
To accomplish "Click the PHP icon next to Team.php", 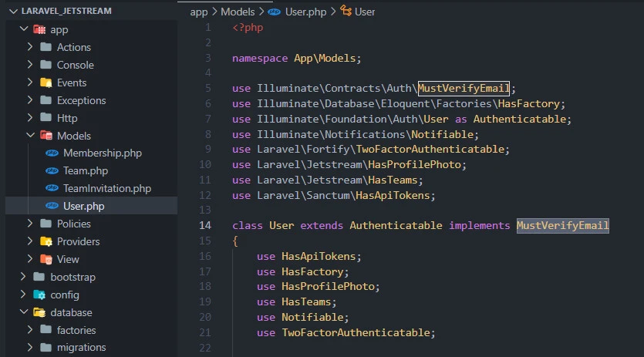I will 52,171.
